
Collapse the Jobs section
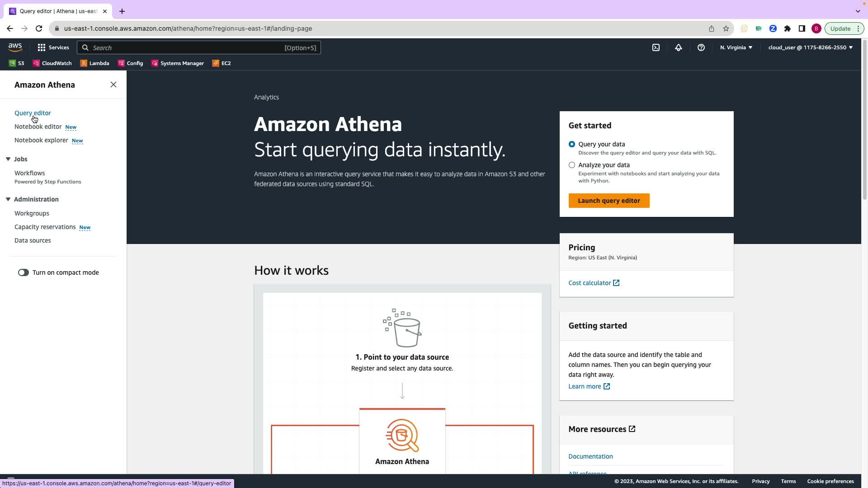(x=8, y=159)
